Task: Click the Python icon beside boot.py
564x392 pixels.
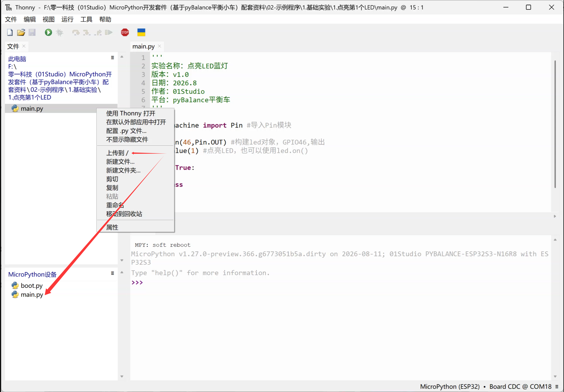Action: click(x=15, y=285)
